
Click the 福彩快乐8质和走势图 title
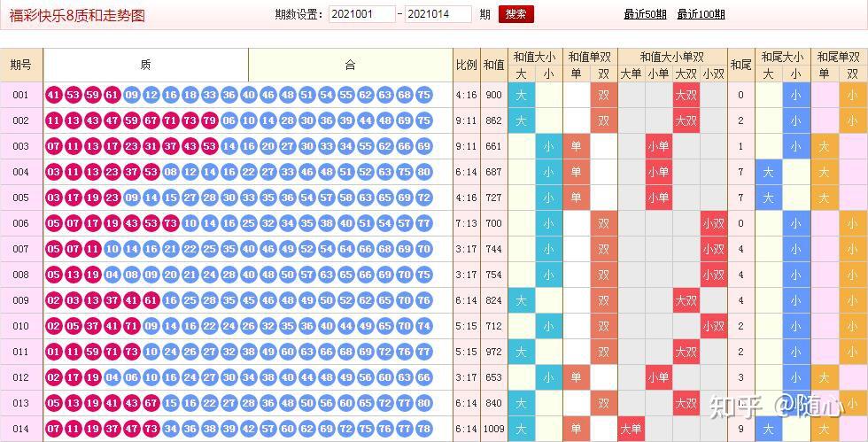click(77, 15)
